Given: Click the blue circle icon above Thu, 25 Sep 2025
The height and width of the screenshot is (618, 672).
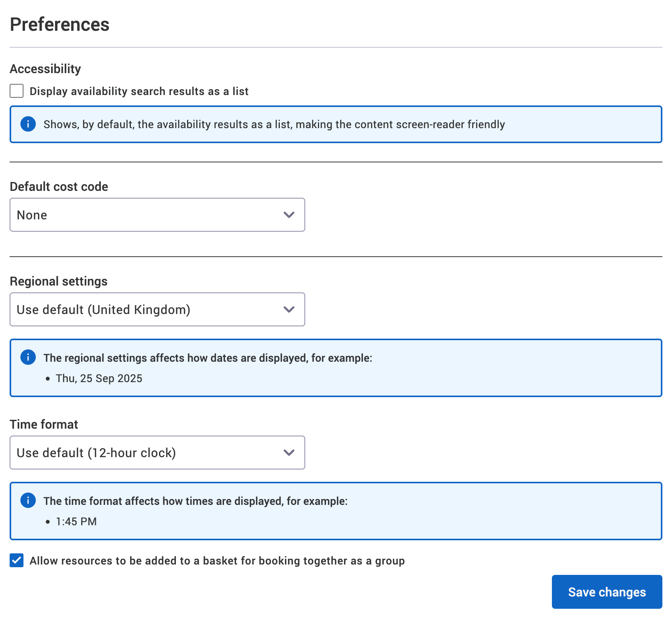Looking at the screenshot, I should (x=28, y=357).
